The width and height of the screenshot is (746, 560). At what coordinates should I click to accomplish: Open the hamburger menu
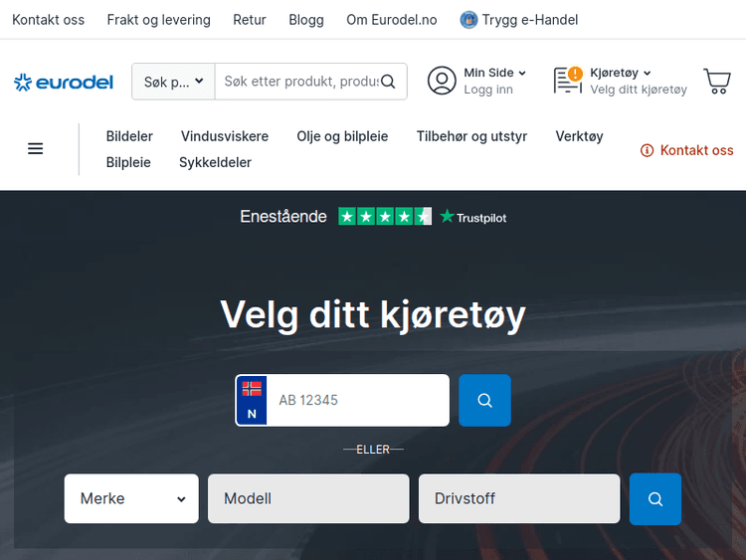36,149
